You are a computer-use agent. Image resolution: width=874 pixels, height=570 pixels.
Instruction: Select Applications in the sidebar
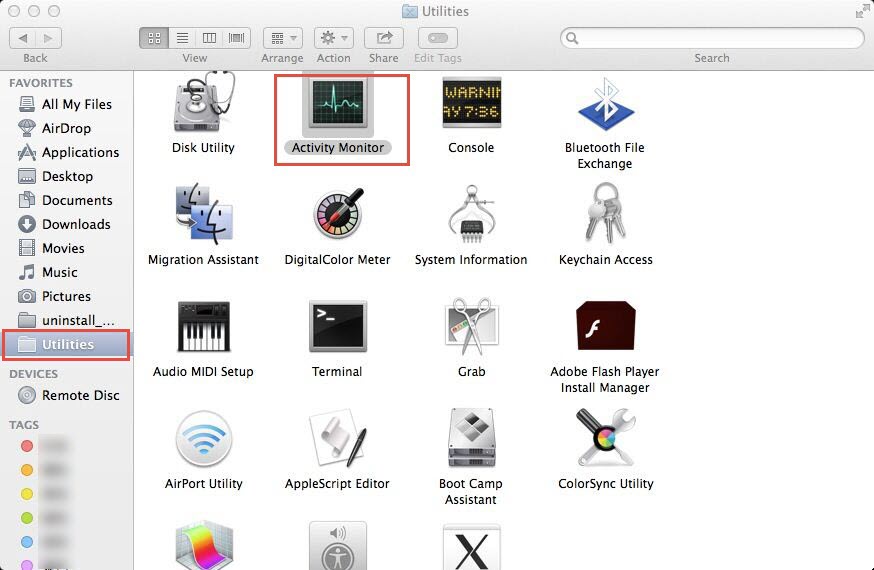80,152
